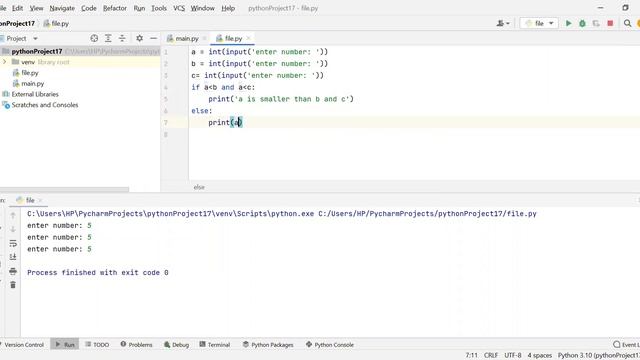Select External Libraries node

35,94
